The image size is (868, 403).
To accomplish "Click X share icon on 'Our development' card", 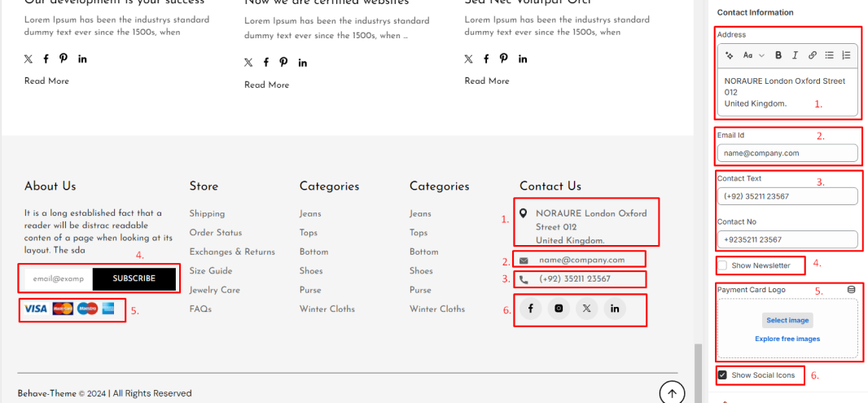I will click(28, 59).
